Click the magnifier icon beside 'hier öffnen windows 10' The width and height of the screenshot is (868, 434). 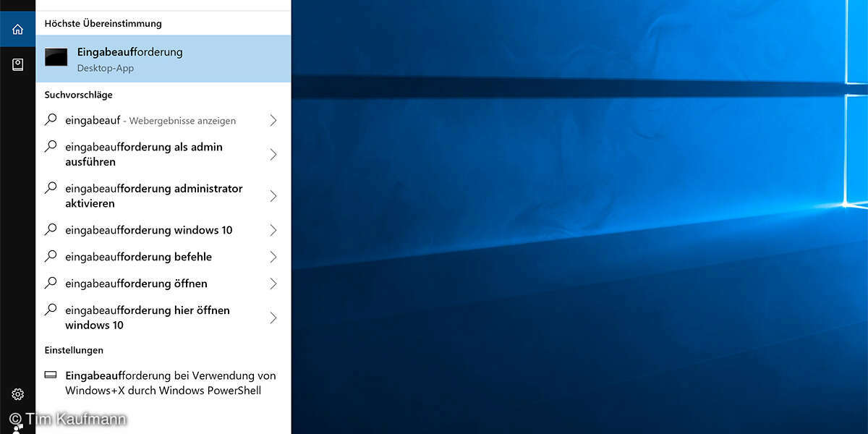click(51, 310)
